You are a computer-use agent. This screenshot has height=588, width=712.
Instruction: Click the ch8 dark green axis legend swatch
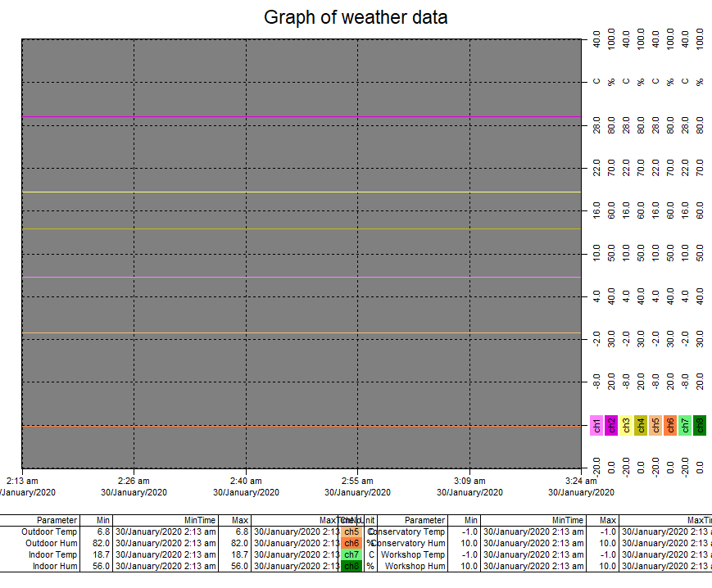700,425
